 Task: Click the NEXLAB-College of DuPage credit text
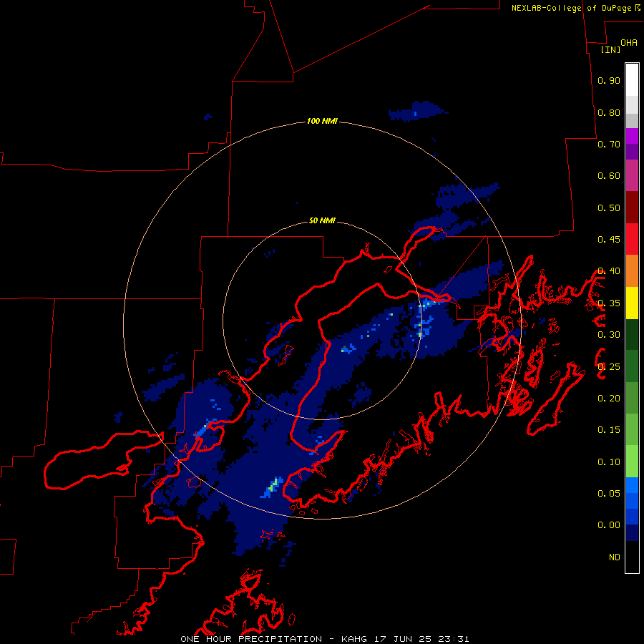(571, 8)
